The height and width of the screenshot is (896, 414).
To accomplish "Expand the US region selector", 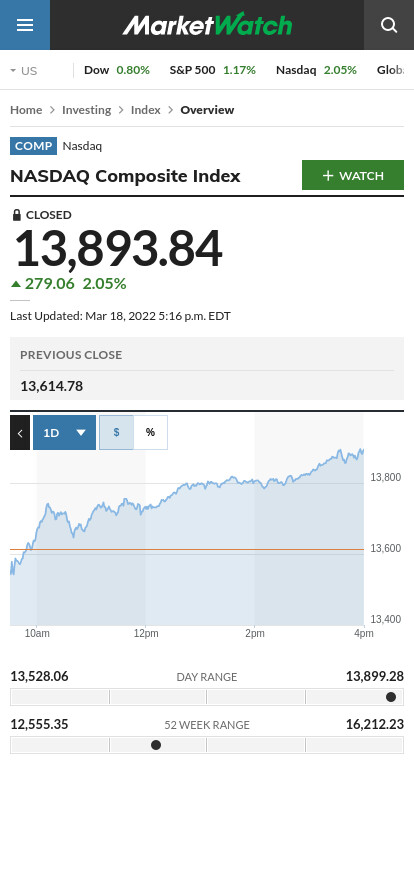I will point(24,70).
